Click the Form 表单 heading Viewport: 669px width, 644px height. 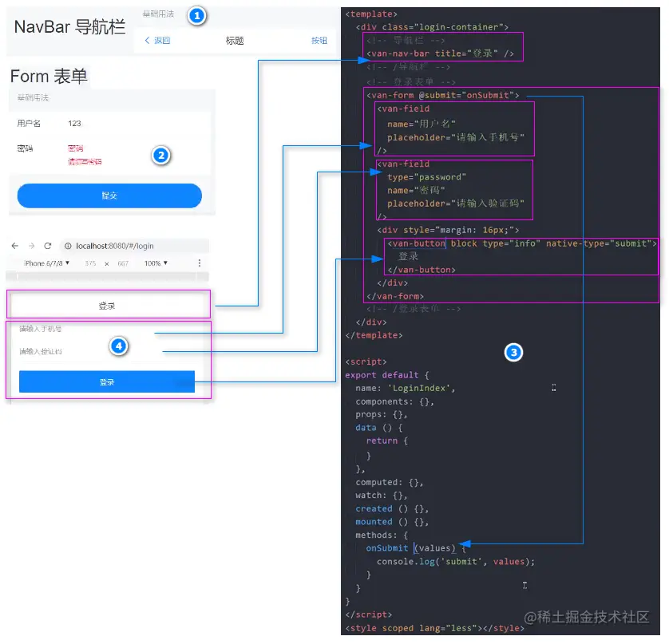[49, 76]
